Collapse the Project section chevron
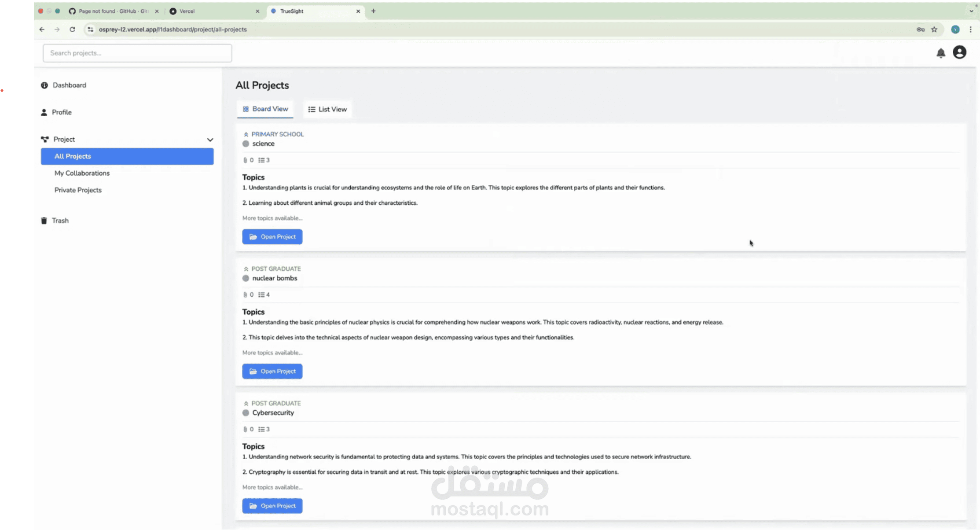The height and width of the screenshot is (530, 980). pos(210,140)
